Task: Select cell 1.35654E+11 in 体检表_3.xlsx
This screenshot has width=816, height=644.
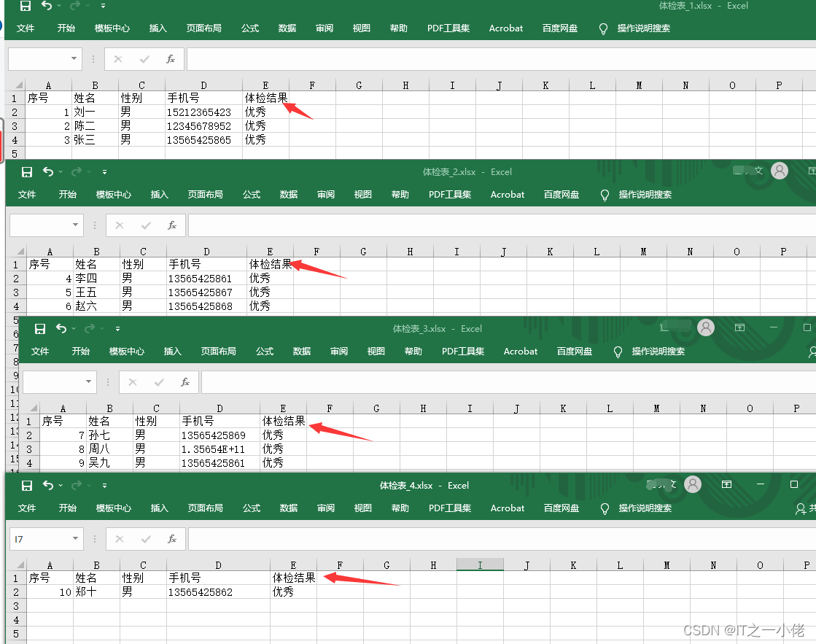Action: pyautogui.click(x=219, y=449)
